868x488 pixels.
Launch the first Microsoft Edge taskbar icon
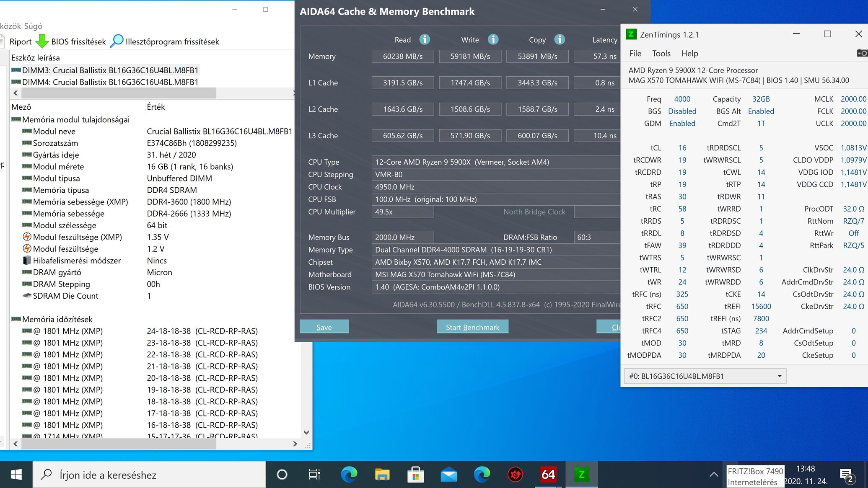(x=349, y=475)
